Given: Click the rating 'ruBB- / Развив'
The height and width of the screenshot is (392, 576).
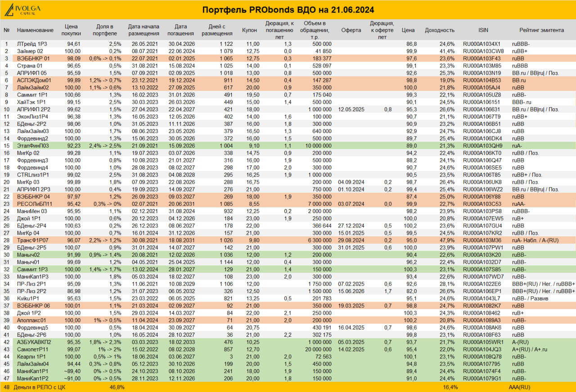Looking at the screenshot, I should 529,298.
